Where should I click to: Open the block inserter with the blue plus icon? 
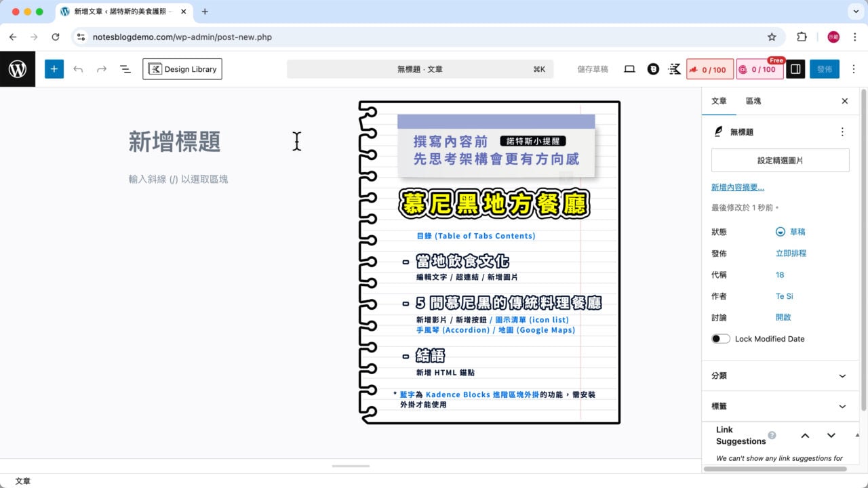[x=54, y=68]
